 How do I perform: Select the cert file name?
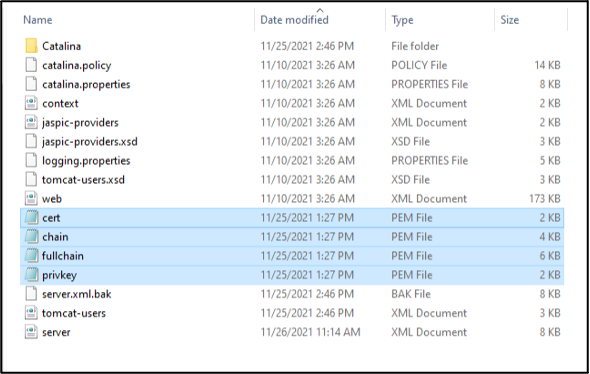tap(51, 217)
